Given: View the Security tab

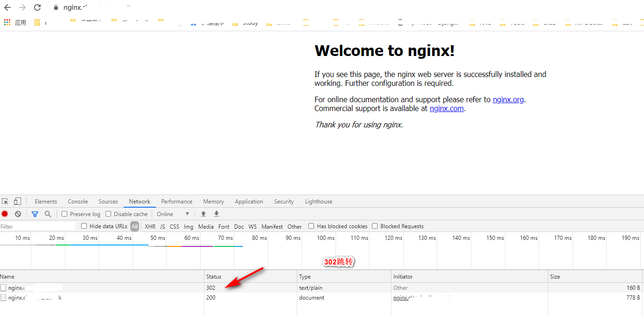Looking at the screenshot, I should (x=284, y=202).
